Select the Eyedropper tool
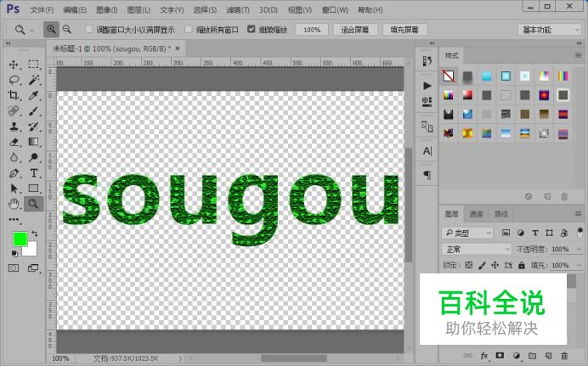This screenshot has height=366, width=588. 33,95
